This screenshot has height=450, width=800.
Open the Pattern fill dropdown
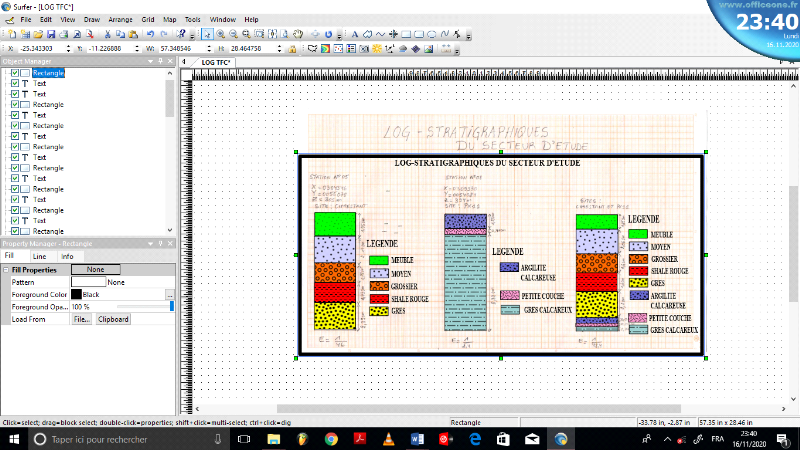click(x=86, y=282)
